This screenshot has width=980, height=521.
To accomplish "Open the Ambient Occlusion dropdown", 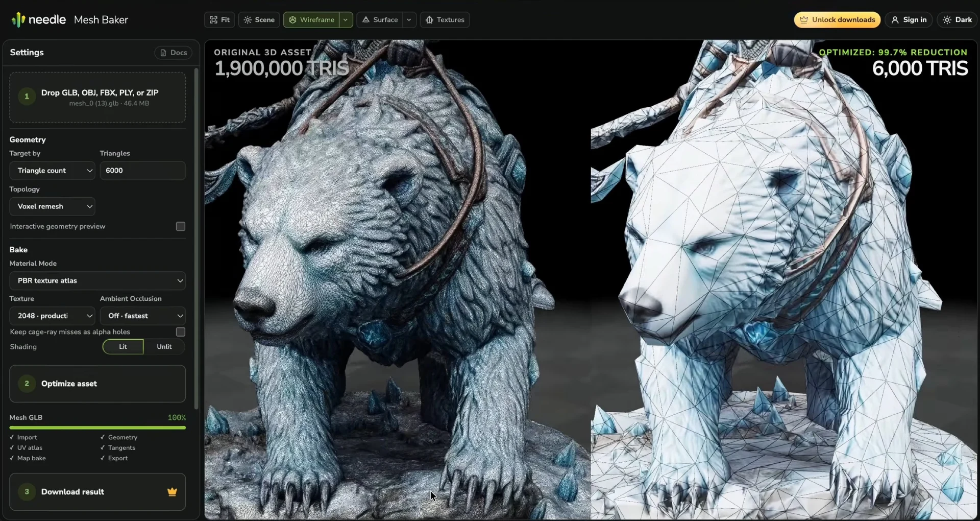I will (143, 316).
